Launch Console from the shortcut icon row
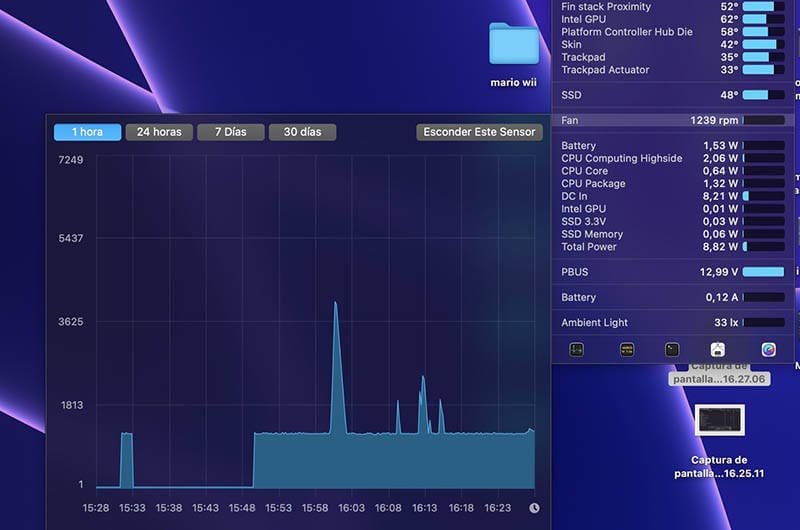Image resolution: width=800 pixels, height=530 pixels. point(627,349)
